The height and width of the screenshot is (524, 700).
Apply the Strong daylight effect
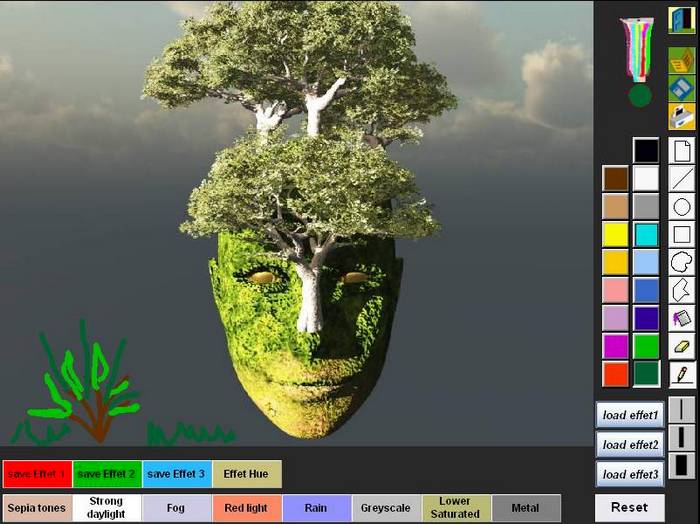[x=107, y=508]
